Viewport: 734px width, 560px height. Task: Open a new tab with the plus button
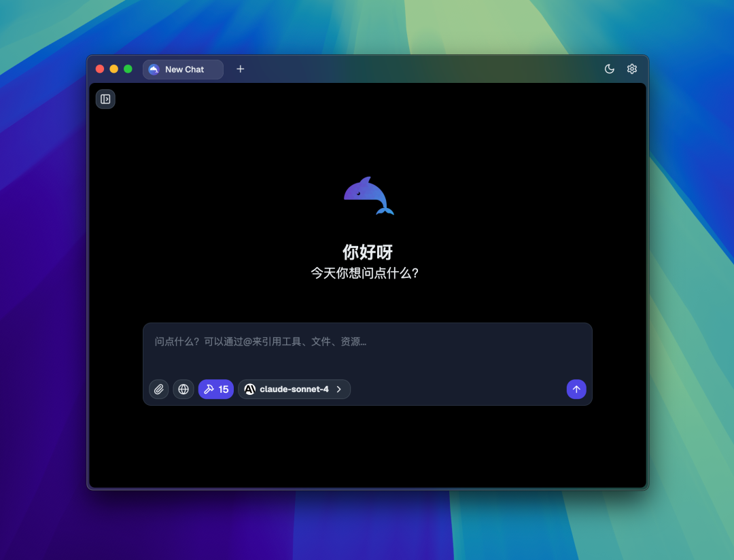[240, 69]
